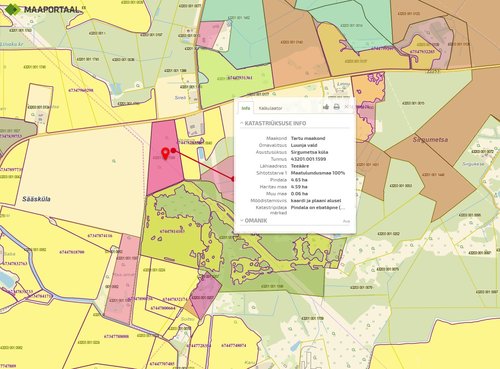Viewport: 500px width, 369px height.
Task: Select the parcel labeled 67347968298
Action: pos(81,90)
